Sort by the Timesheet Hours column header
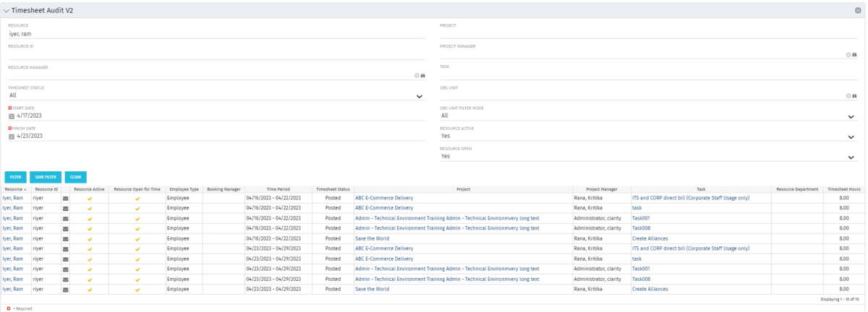Screen dimensions: 868x312 pos(845,188)
